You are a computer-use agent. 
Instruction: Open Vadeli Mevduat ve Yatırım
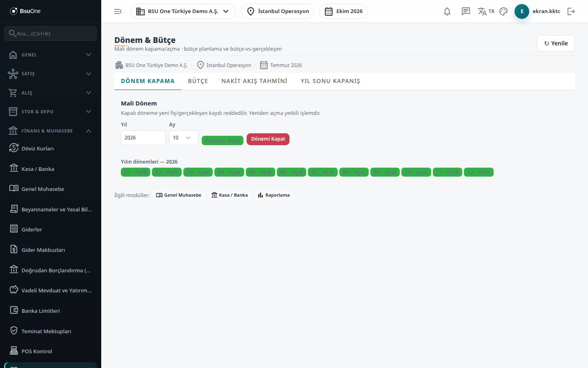pyautogui.click(x=51, y=290)
